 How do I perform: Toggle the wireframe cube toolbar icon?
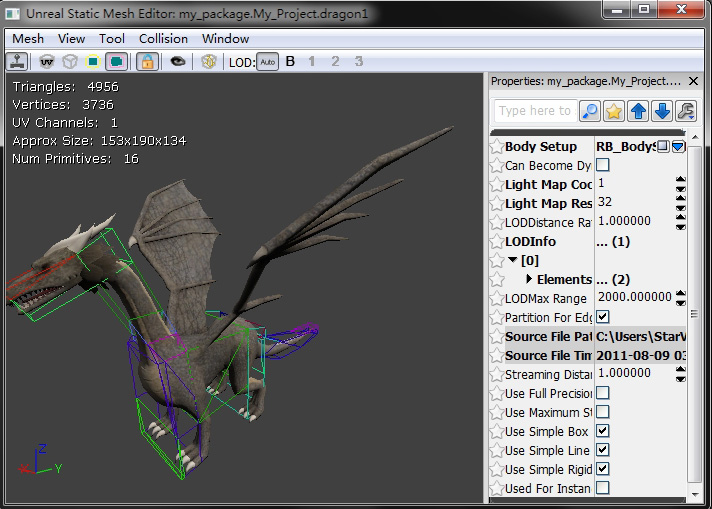click(x=71, y=61)
